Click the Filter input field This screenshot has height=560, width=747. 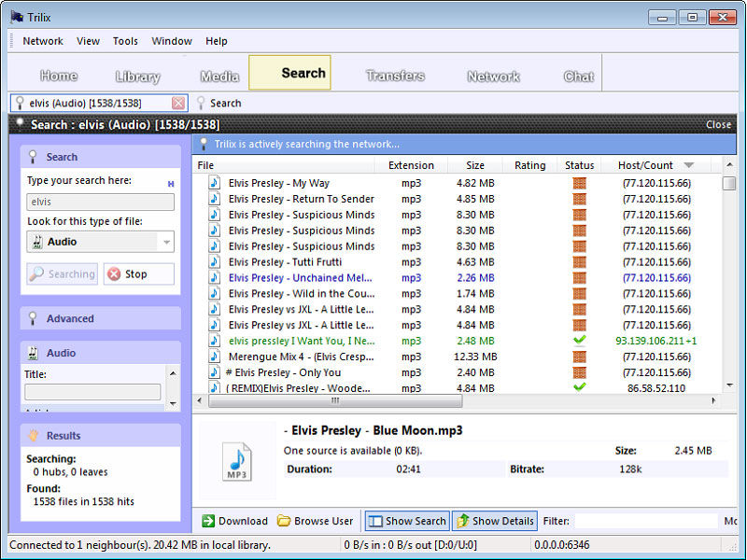(646, 521)
